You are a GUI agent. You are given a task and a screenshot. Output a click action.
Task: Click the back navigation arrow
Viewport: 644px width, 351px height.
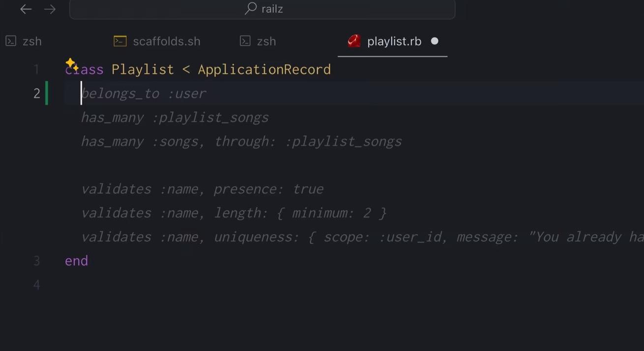[x=26, y=9]
